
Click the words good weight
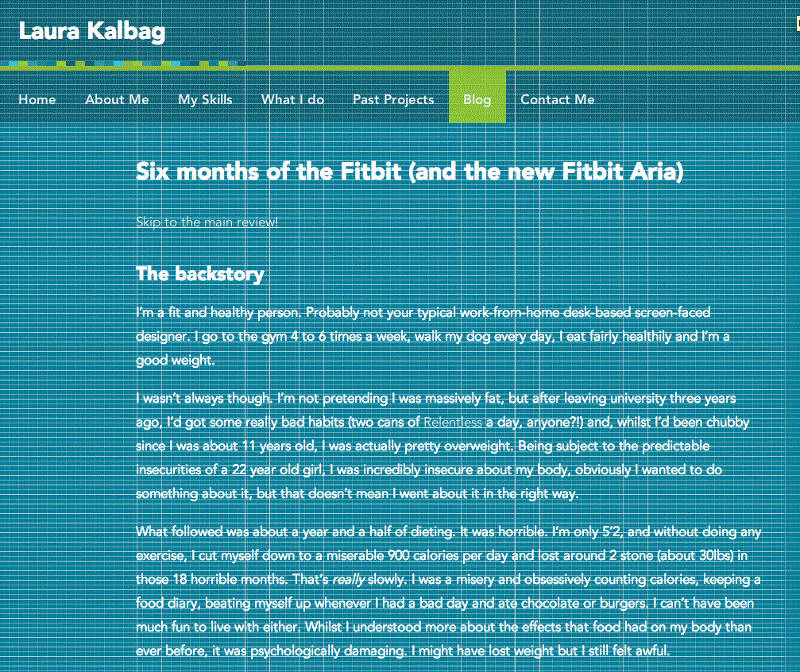point(175,361)
